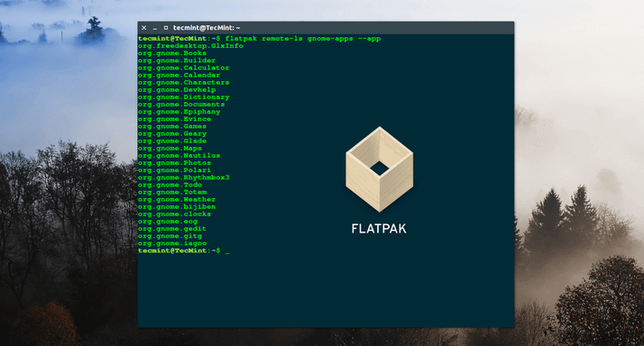The height and width of the screenshot is (346, 644).
Task: Select org.freedesktop.GlxInfo line
Action: pyautogui.click(x=190, y=46)
